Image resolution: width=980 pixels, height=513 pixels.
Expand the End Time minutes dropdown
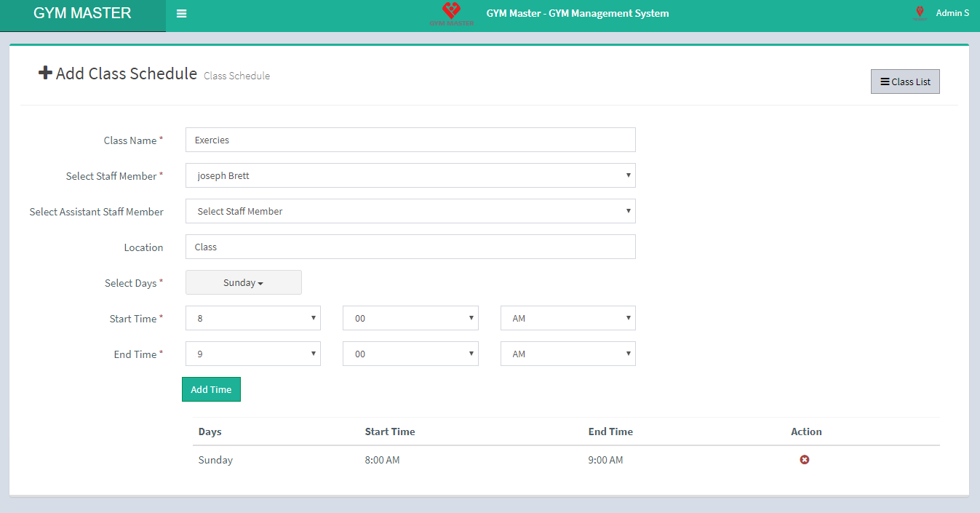[x=410, y=354]
